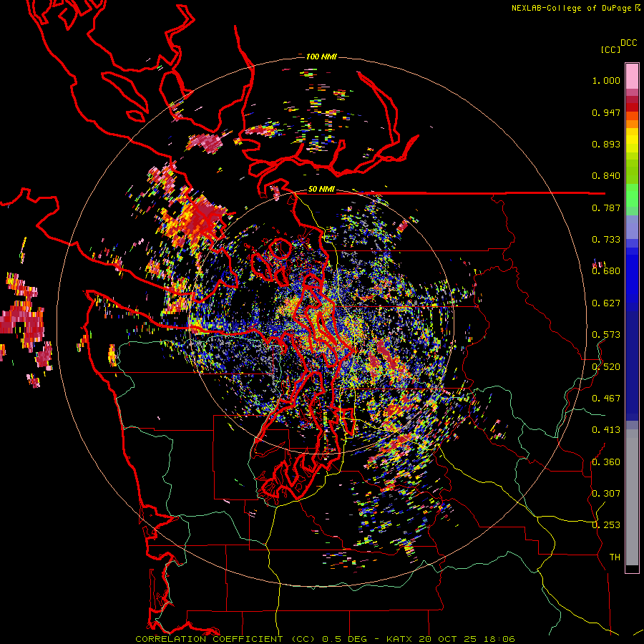The image size is (644, 644).
Task: Click the NEXLAB-College of DuPage header text
Action: click(x=572, y=8)
